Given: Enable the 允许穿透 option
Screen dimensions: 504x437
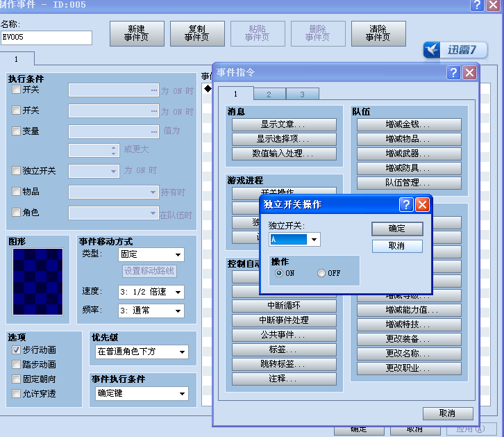Looking at the screenshot, I should (x=16, y=393).
